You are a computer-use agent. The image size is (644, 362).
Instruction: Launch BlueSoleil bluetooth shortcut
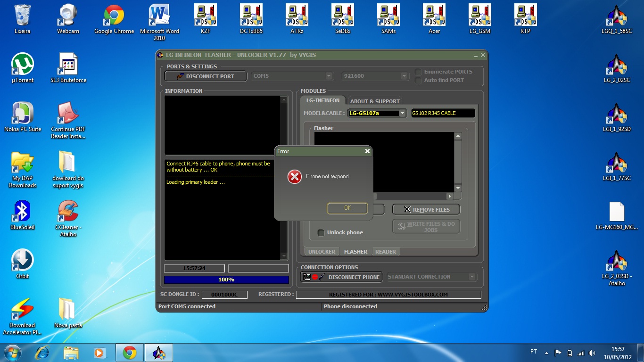point(22,215)
